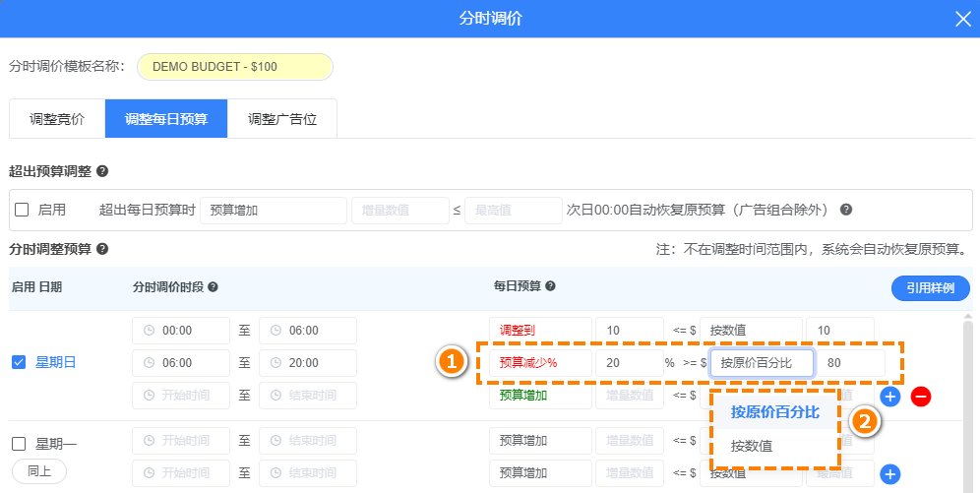This screenshot has height=493, width=980.
Task: Choose 按数值 from the dropdown list
Action: pyautogui.click(x=775, y=446)
